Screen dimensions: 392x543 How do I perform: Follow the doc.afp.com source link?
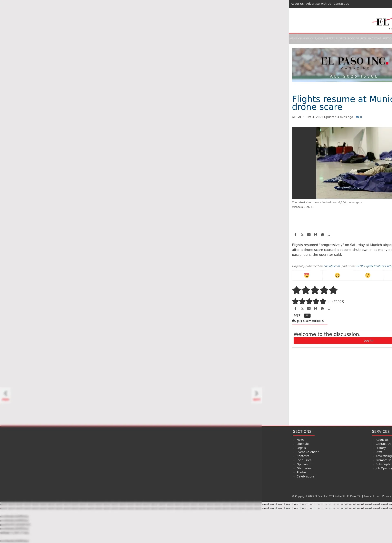click(331, 266)
